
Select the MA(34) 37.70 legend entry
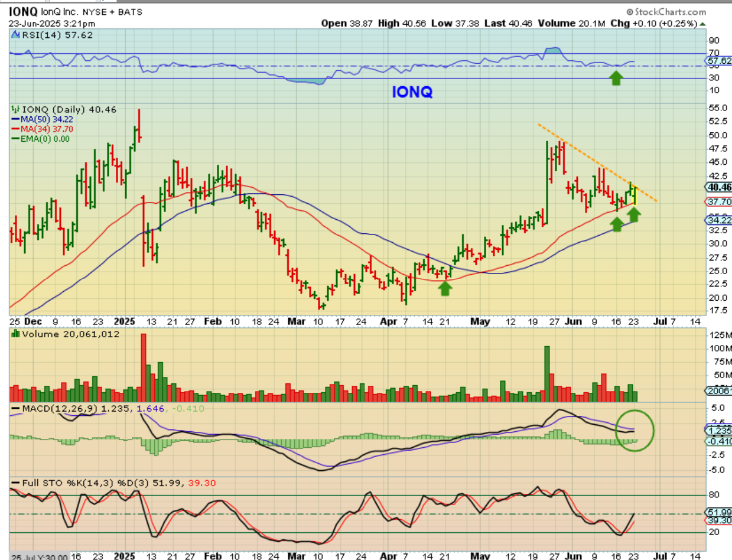37,129
